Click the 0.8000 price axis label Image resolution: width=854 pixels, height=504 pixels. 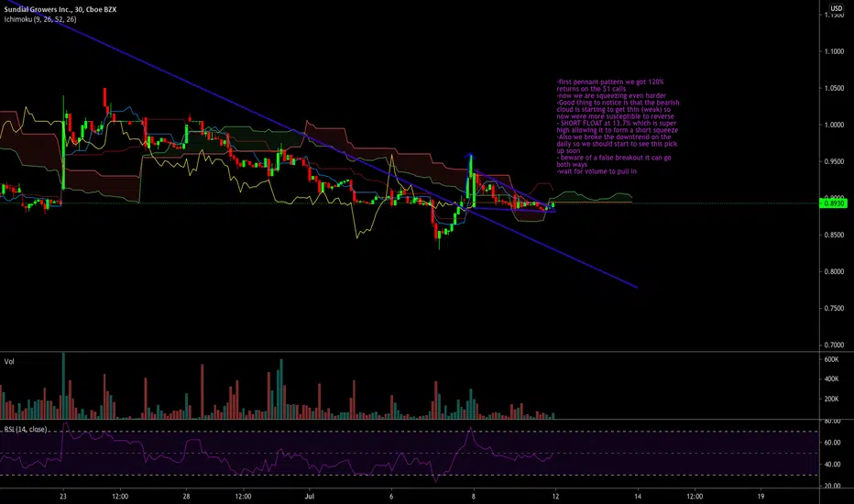click(x=834, y=272)
